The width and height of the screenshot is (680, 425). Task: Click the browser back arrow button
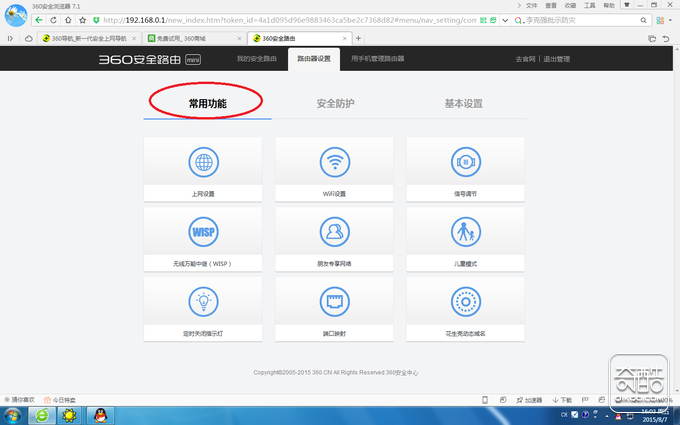tap(39, 20)
